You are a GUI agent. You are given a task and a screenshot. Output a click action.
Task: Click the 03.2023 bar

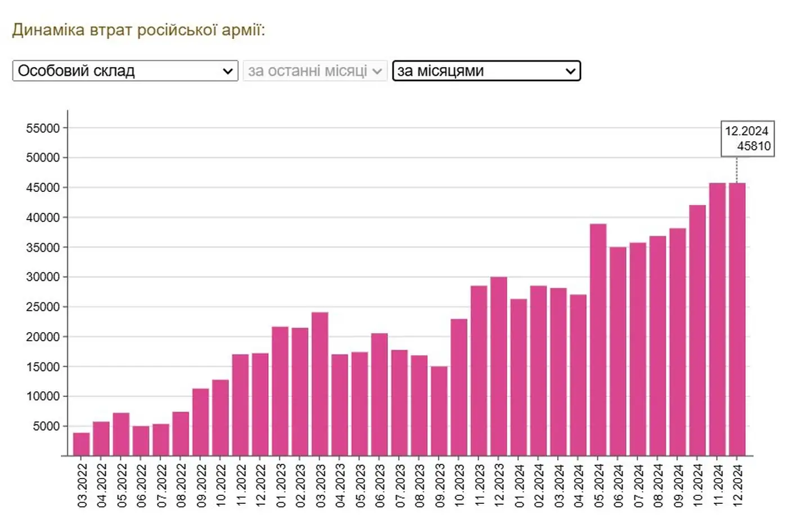click(x=320, y=383)
